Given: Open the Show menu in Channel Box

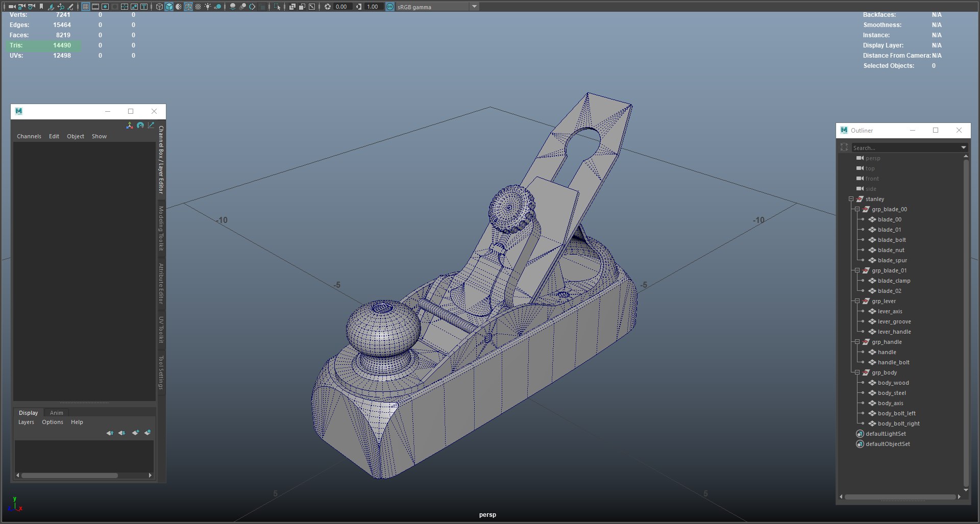Looking at the screenshot, I should (x=99, y=136).
